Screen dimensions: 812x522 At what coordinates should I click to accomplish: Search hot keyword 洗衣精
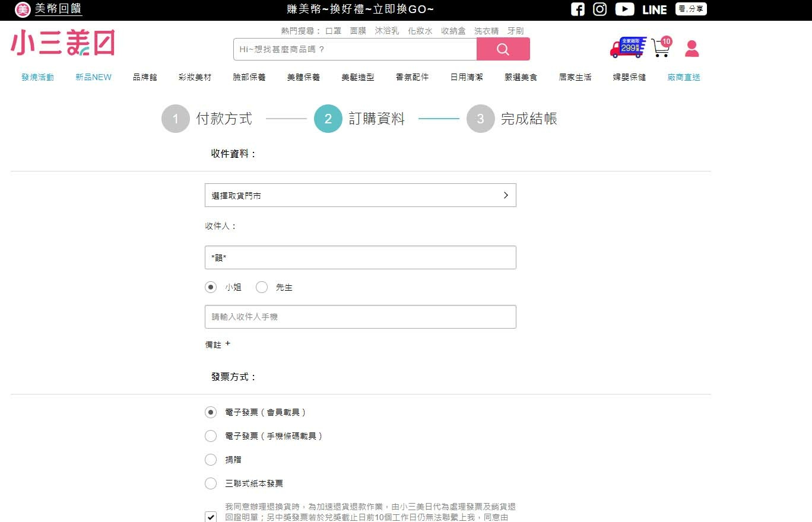pyautogui.click(x=487, y=31)
